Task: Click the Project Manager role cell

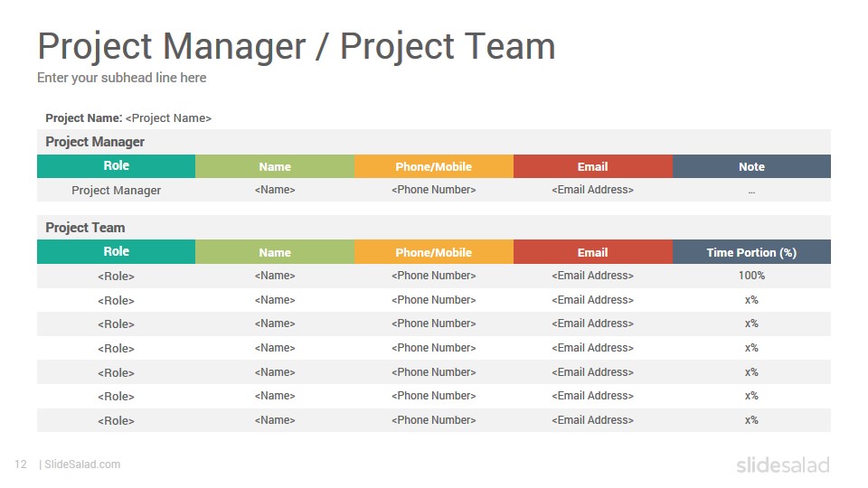Action: coord(117,191)
